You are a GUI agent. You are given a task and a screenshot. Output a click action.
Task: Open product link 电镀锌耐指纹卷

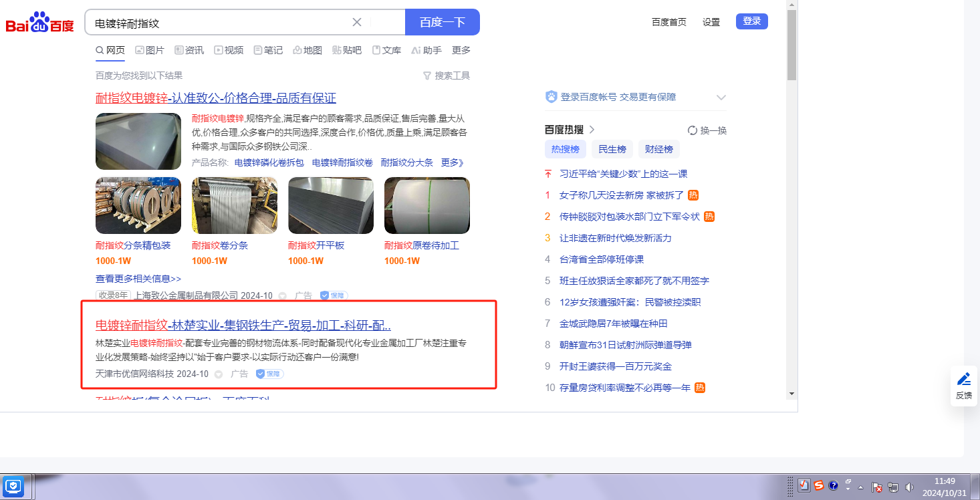pyautogui.click(x=342, y=162)
